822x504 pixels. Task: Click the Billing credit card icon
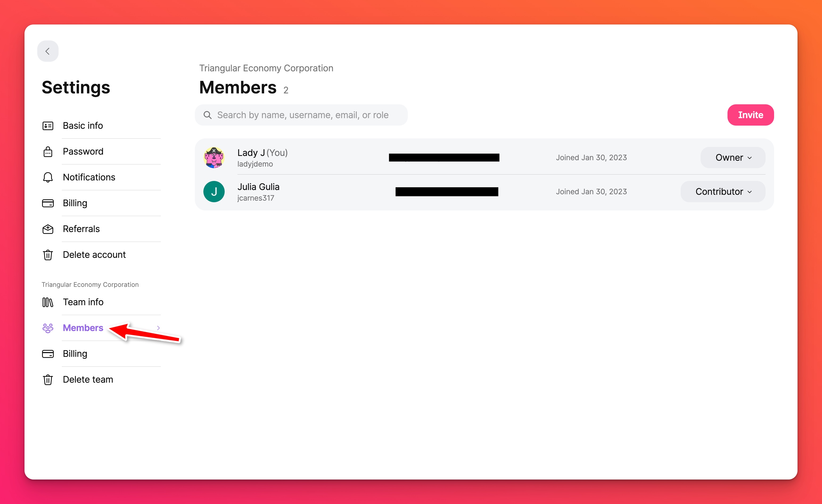48,203
